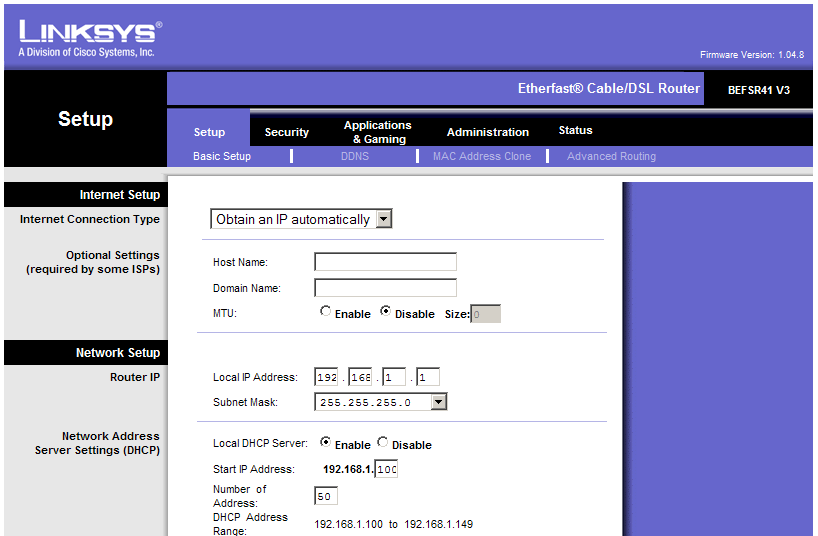This screenshot has height=536, width=818.
Task: Click the Linksys logo
Action: tap(90, 38)
